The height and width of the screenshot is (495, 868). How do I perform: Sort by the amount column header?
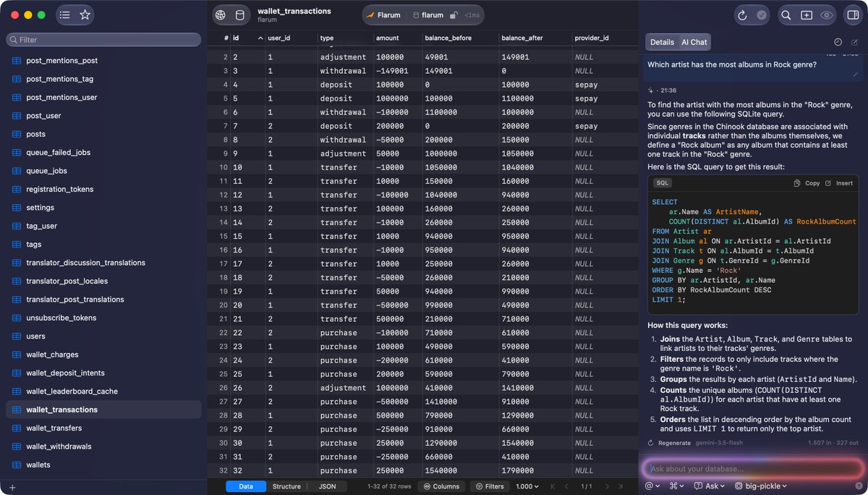396,38
